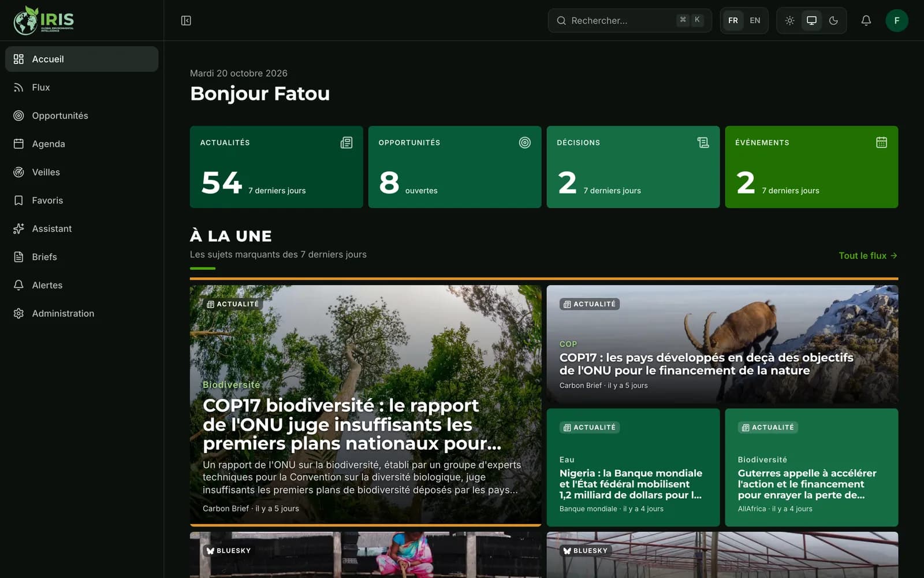
Task: Click newspaper icon on Actualités card
Action: pos(346,143)
